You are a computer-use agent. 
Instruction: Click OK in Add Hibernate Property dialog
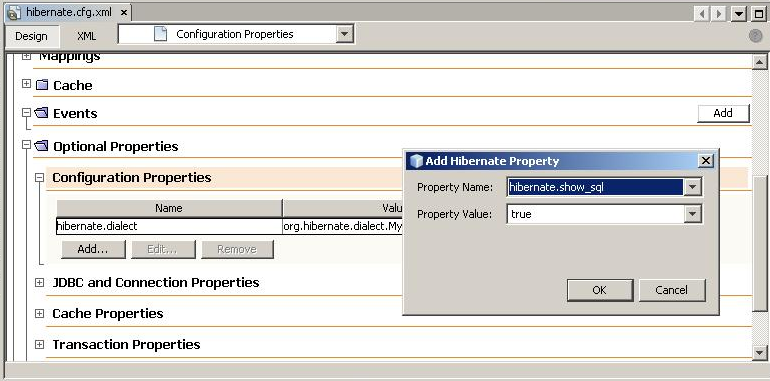coord(600,290)
